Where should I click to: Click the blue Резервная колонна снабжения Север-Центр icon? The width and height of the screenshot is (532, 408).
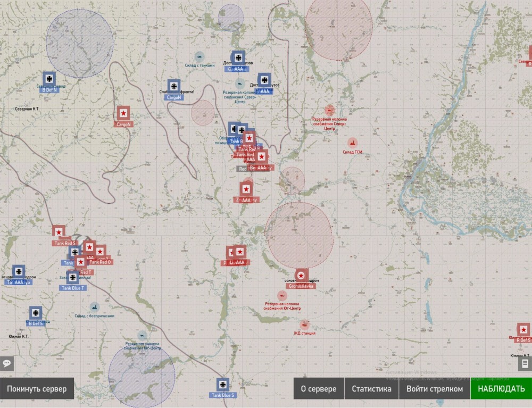click(x=240, y=84)
